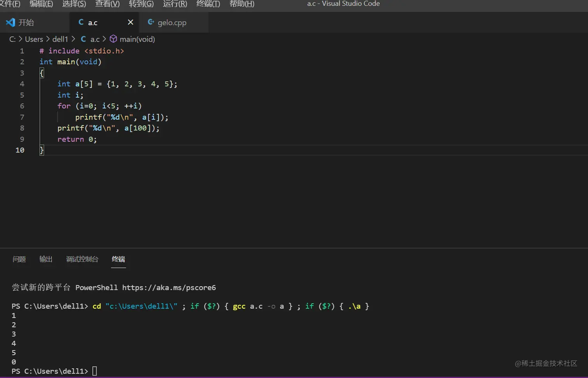This screenshot has width=588, height=378.
Task: Switch to the gelo.cpp tab
Action: pyautogui.click(x=173, y=23)
